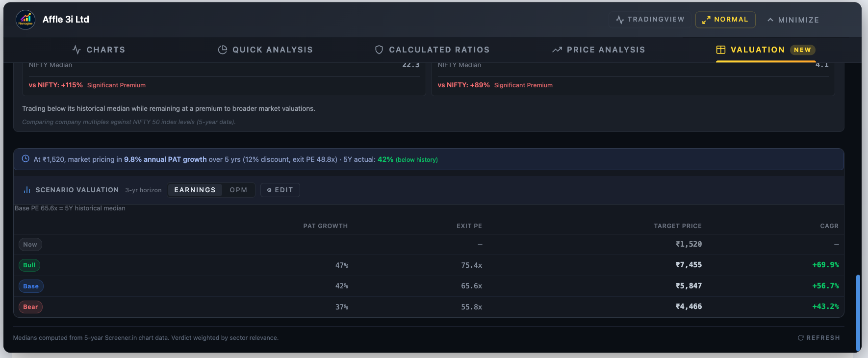Screen dimensions: 868x358
Task: Click '42%' 5Y actual value in banner
Action: [385, 159]
